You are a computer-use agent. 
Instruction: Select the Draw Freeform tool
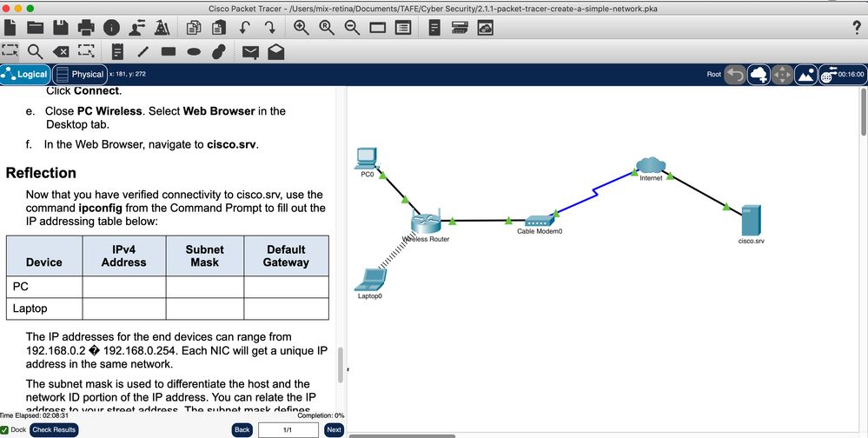coord(219,51)
